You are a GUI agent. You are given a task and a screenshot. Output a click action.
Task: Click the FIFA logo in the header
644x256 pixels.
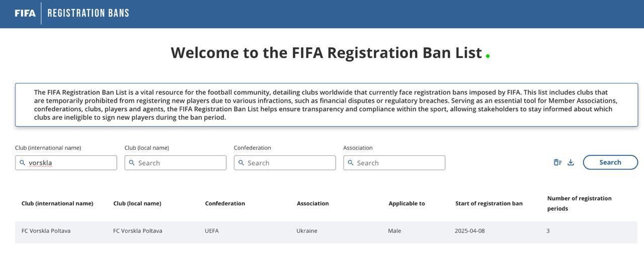[x=25, y=13]
